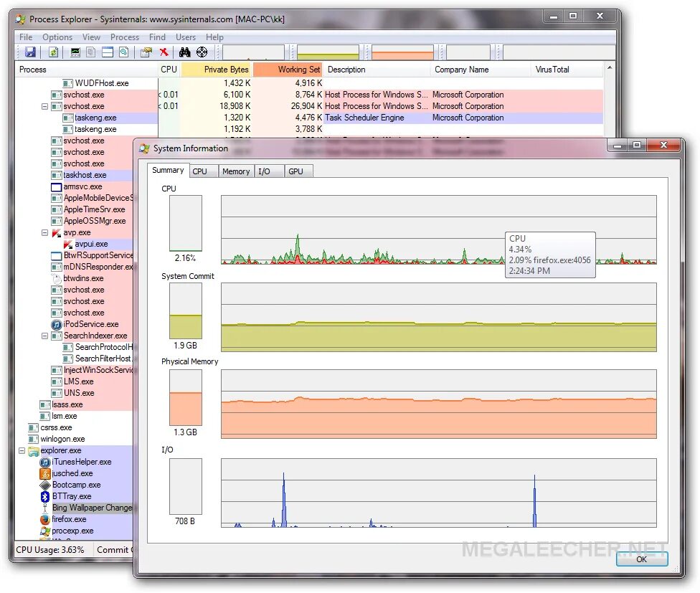
Task: Click the CPU history graph in Summary
Action: 438,229
